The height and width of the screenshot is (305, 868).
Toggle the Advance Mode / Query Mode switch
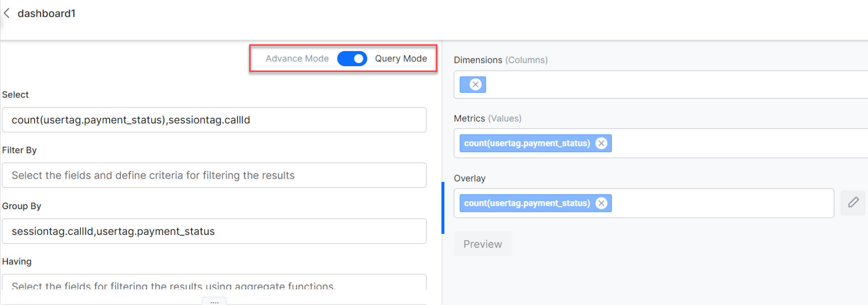coord(352,59)
